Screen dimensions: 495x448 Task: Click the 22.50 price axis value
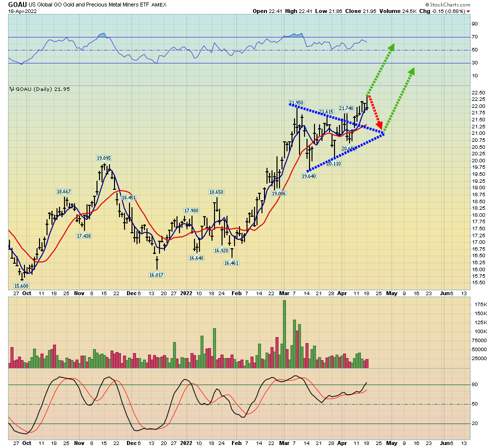point(478,93)
